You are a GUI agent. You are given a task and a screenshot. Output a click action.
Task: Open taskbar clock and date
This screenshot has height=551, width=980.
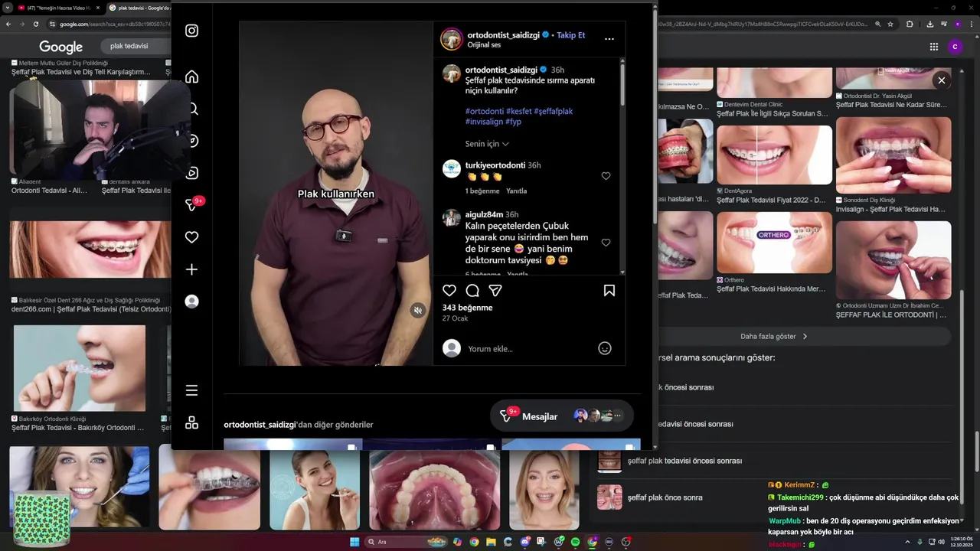[x=962, y=542]
